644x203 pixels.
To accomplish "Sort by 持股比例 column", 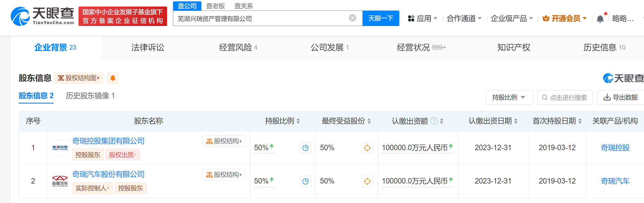I will pos(298,121).
